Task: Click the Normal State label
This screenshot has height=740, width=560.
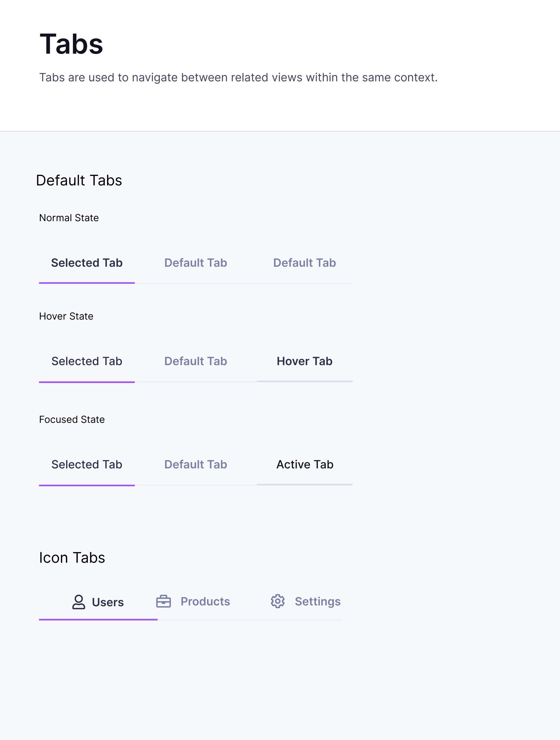Action: point(69,218)
